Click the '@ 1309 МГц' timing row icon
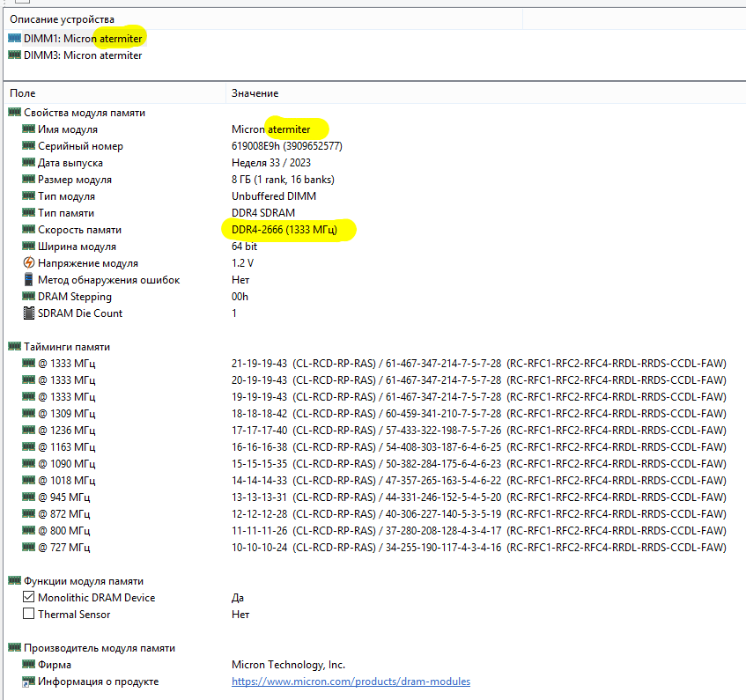This screenshot has height=700, width=746. click(28, 413)
